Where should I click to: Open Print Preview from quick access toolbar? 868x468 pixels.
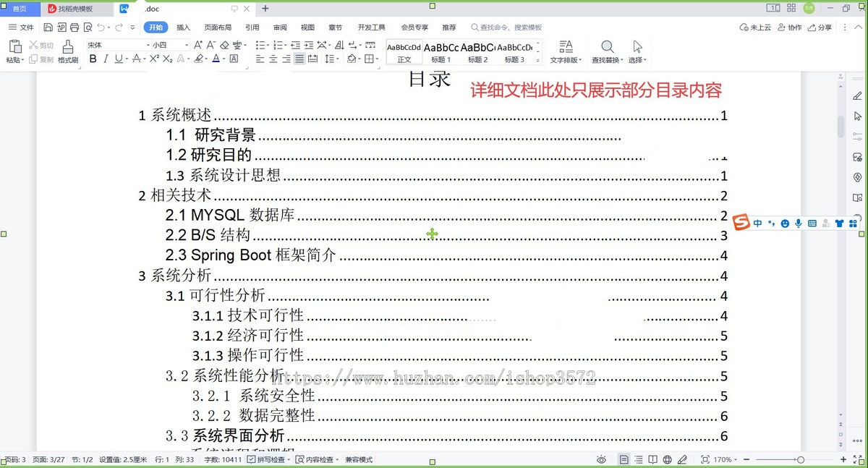pyautogui.click(x=88, y=27)
